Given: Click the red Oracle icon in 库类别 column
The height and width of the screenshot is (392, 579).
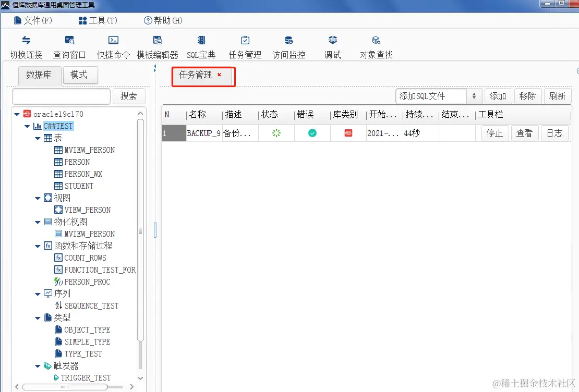Looking at the screenshot, I should click(x=348, y=133).
